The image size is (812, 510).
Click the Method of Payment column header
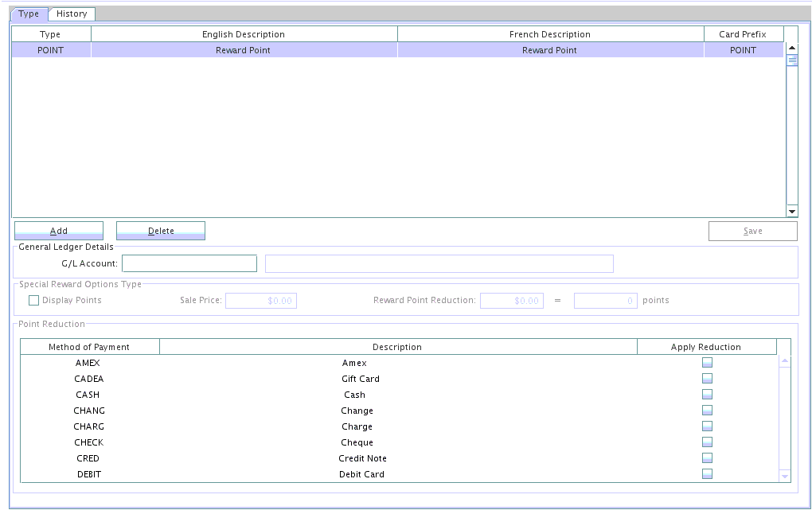pos(89,347)
